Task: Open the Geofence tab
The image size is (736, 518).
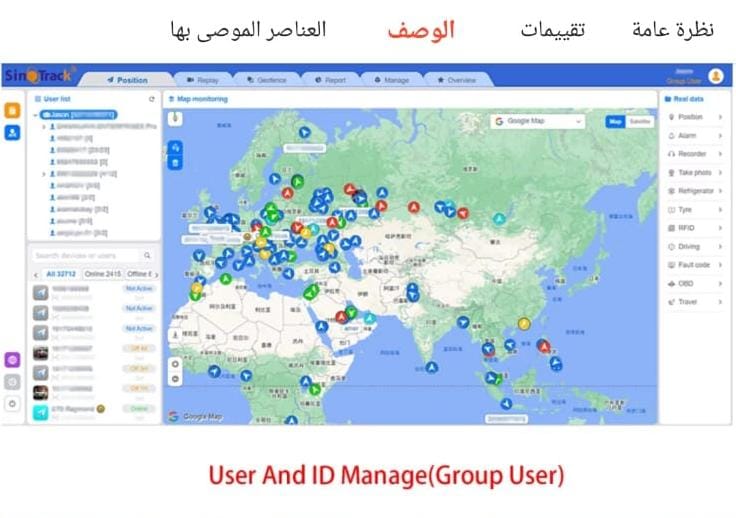Action: [267, 80]
